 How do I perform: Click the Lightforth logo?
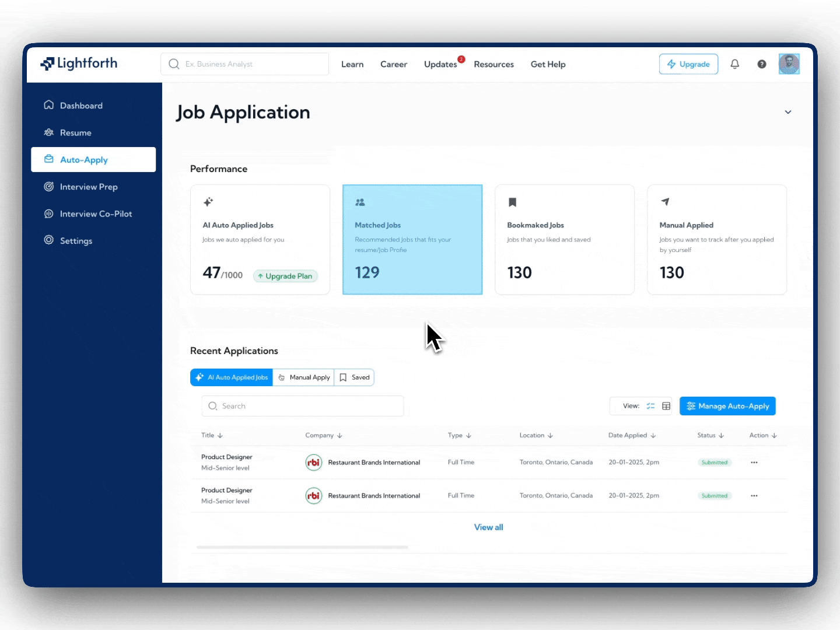pos(78,64)
